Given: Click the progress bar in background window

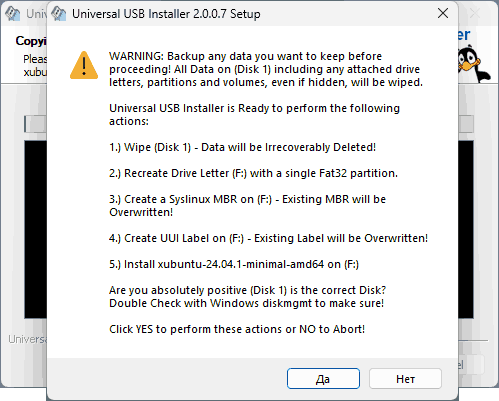Looking at the screenshot, I should pos(35,124).
